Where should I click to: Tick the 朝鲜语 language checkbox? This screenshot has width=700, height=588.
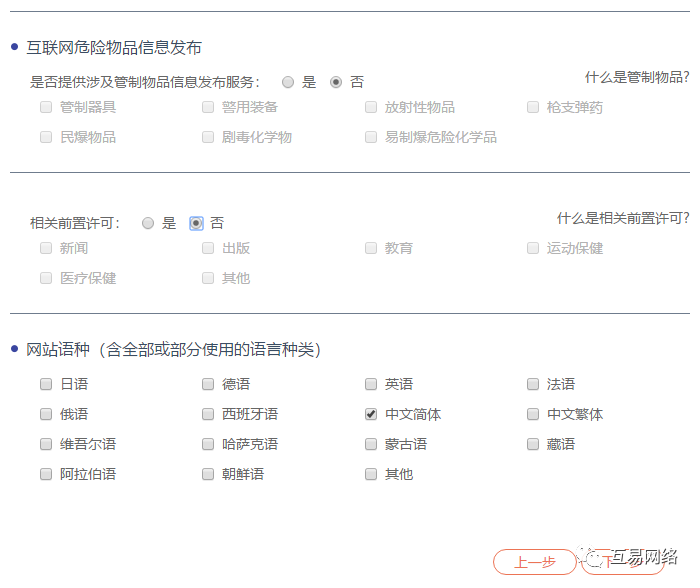tap(208, 474)
